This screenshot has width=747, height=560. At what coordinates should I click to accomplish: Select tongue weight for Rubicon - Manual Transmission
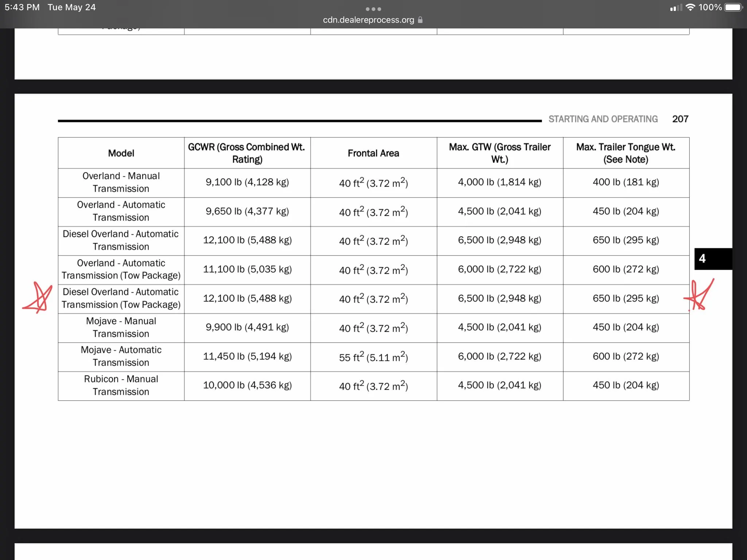point(626,386)
